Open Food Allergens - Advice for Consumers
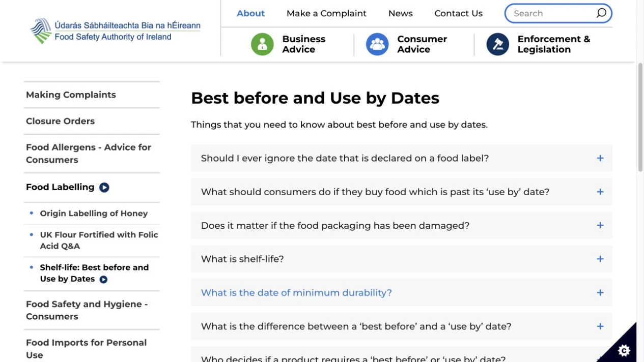The image size is (644, 362). (x=89, y=154)
